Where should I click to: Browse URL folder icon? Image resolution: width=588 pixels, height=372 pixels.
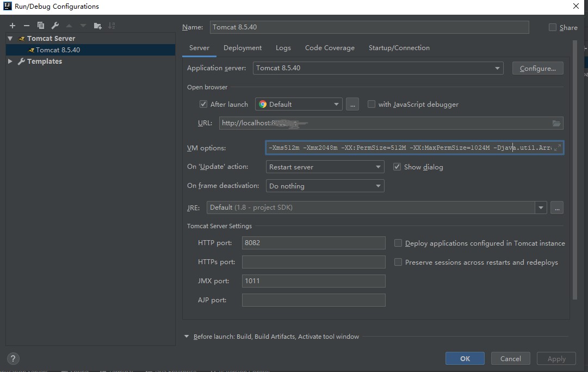click(556, 123)
